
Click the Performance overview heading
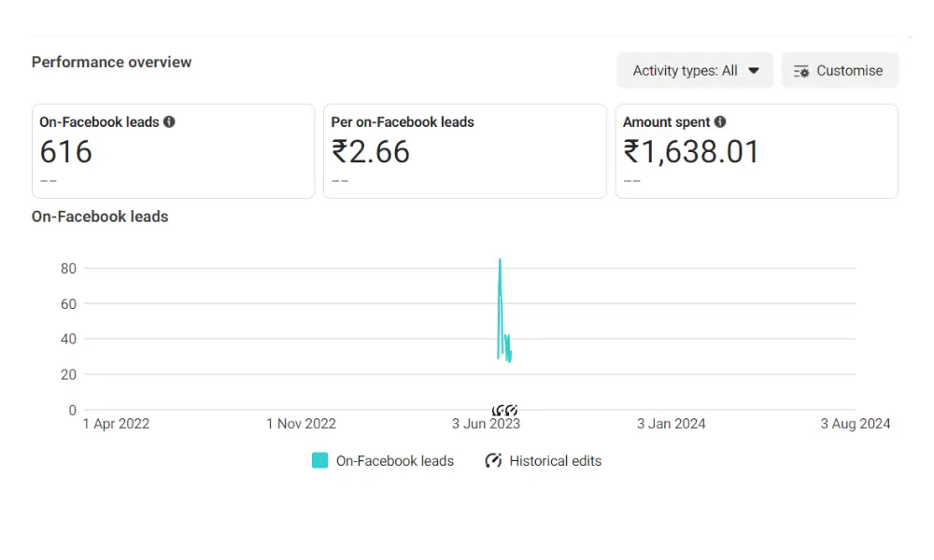point(111,62)
